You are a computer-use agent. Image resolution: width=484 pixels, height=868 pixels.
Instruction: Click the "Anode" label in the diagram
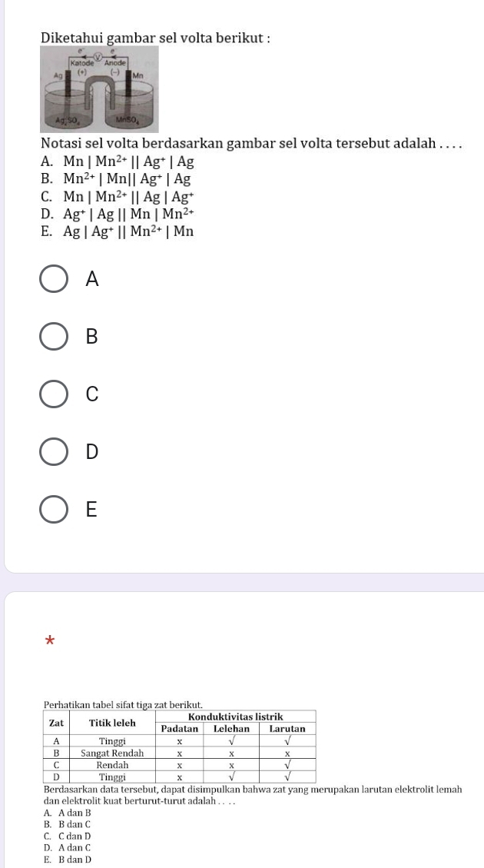pyautogui.click(x=115, y=62)
